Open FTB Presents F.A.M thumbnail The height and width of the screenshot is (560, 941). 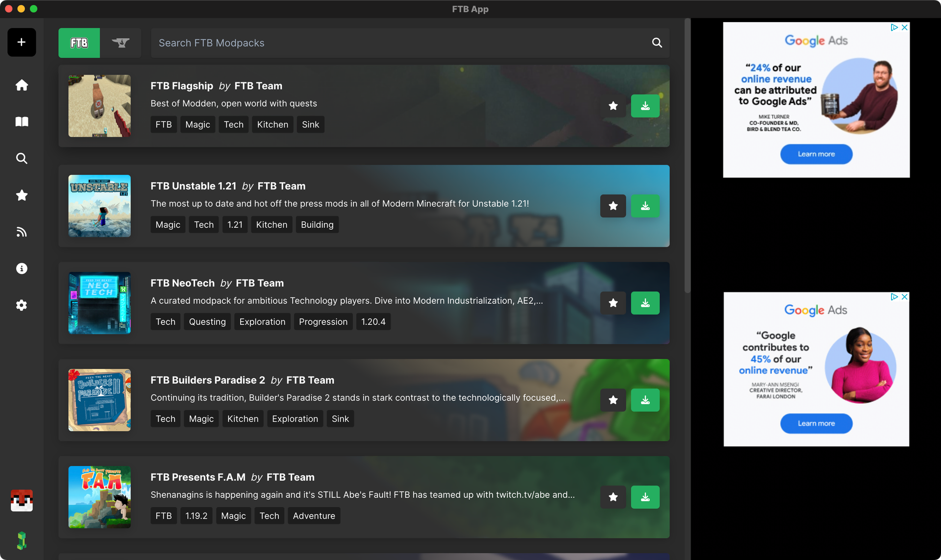click(99, 497)
